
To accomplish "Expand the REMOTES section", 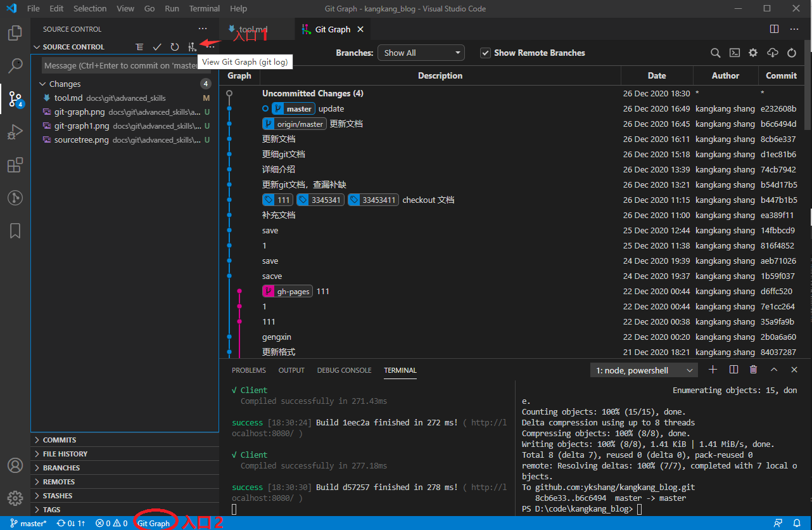I will click(125, 482).
